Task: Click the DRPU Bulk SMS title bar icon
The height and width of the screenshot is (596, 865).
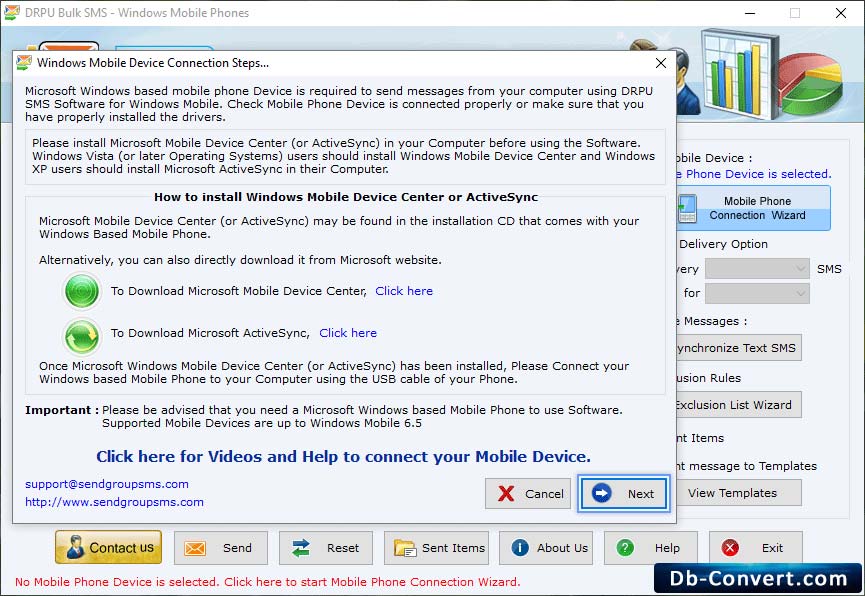Action: click(x=12, y=13)
